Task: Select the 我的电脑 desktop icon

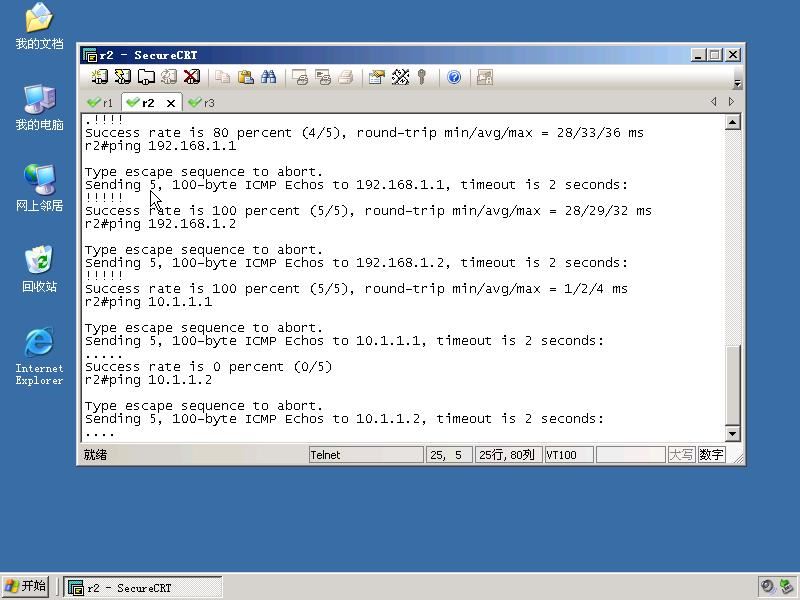Action: click(39, 108)
